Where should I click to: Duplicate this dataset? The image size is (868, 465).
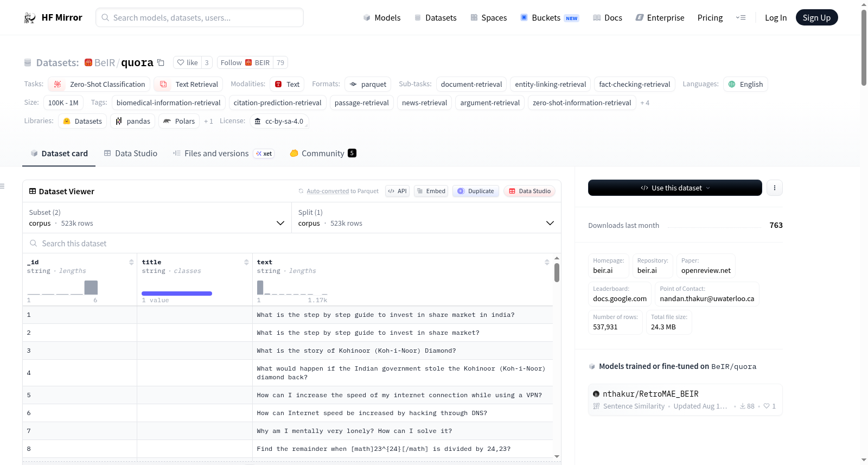[x=476, y=191]
